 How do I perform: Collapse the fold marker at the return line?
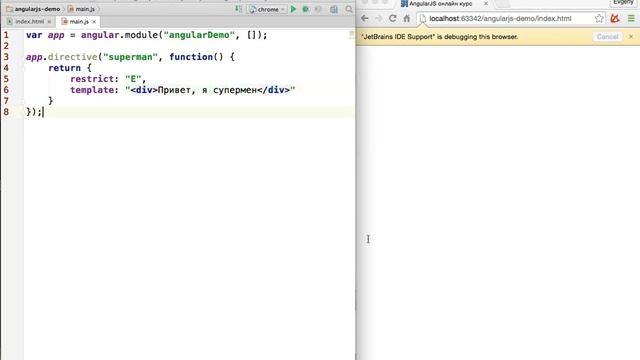pos(24,68)
